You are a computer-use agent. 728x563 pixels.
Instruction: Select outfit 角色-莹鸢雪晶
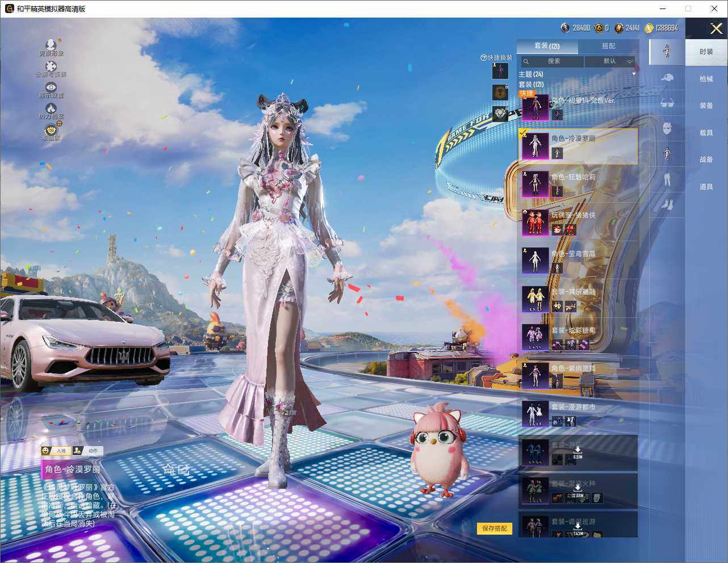(x=578, y=261)
